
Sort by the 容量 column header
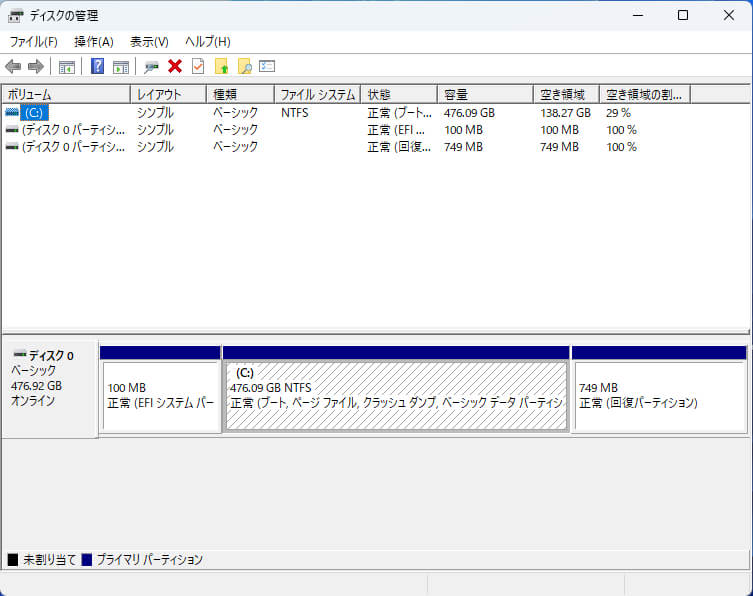(484, 94)
